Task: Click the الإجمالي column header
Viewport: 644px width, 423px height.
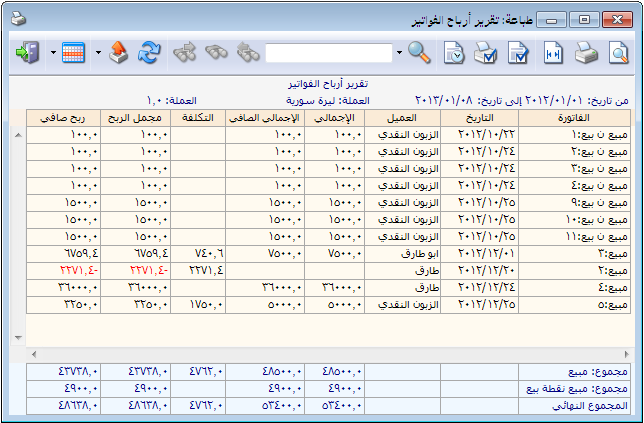Action: click(334, 118)
